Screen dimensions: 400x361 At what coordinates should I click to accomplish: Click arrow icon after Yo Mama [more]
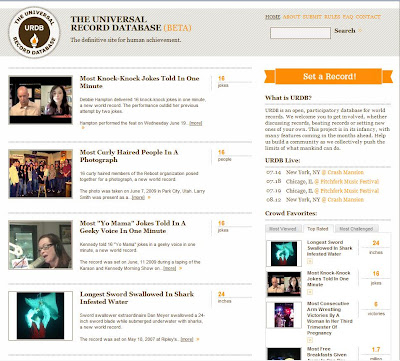click(180, 268)
